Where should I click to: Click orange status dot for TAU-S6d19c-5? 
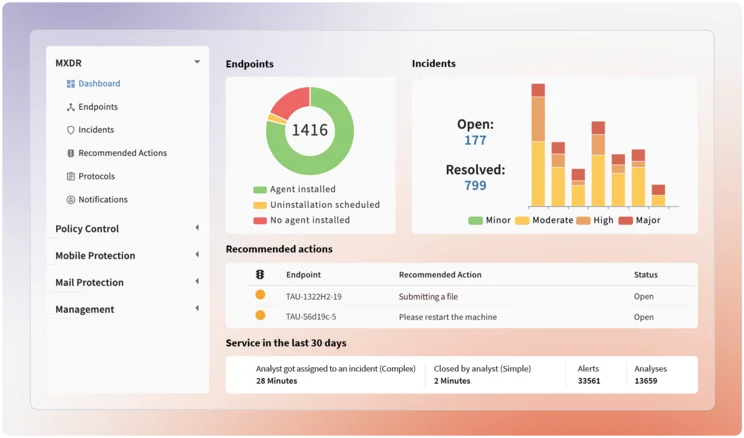[x=260, y=315]
